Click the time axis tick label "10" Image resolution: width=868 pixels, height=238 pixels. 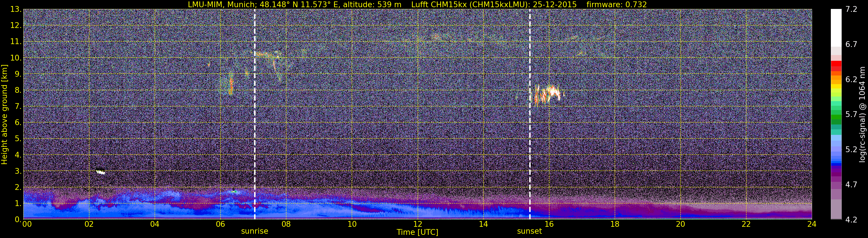(352, 224)
